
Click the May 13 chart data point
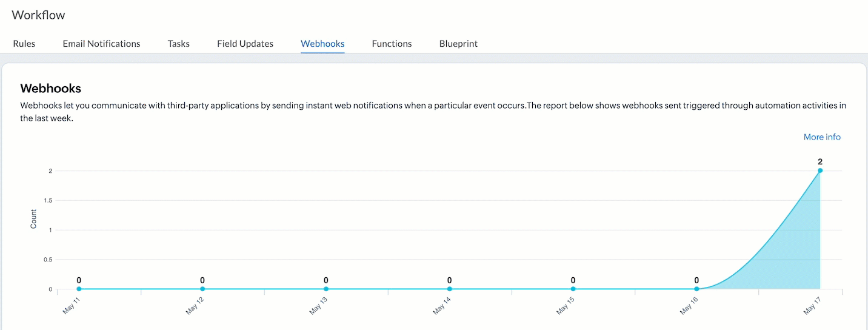coord(326,289)
